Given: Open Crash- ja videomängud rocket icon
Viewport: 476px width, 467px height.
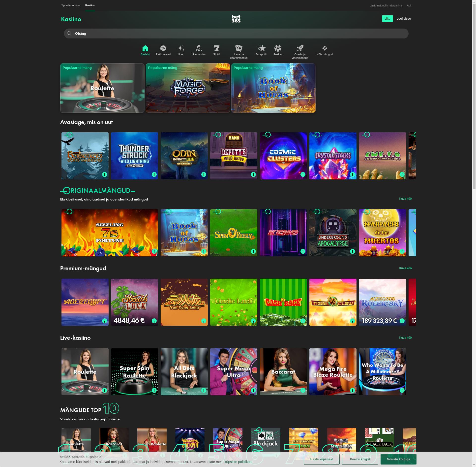Looking at the screenshot, I should pyautogui.click(x=300, y=48).
